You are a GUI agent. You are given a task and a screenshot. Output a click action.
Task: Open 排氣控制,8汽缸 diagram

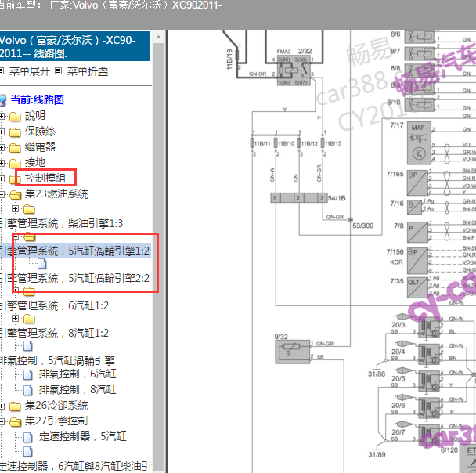click(x=78, y=389)
